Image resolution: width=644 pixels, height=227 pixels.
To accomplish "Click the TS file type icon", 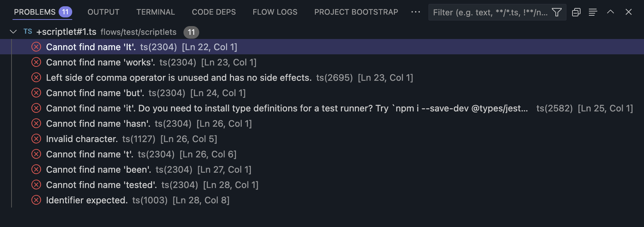I will tap(28, 32).
